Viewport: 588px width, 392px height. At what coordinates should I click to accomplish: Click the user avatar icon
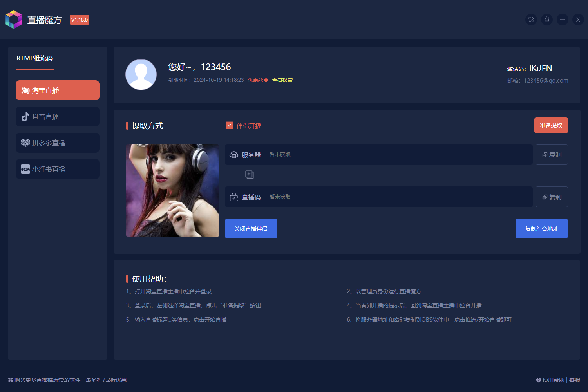[x=141, y=74]
